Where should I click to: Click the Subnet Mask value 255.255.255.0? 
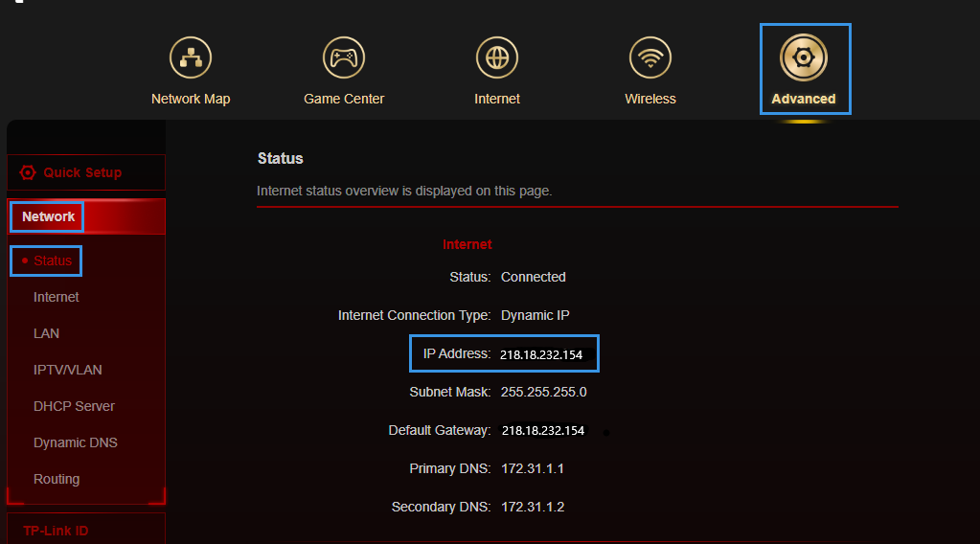point(544,393)
